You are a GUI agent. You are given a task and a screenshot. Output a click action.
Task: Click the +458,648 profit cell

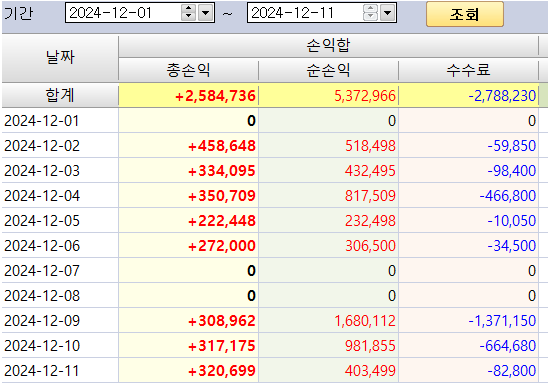tap(189, 146)
